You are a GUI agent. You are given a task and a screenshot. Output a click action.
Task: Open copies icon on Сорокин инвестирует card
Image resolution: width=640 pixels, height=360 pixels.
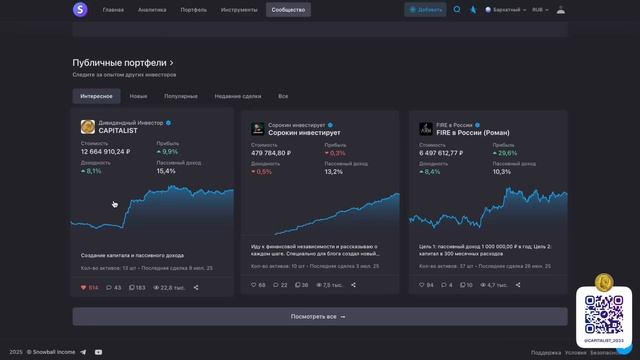(298, 285)
